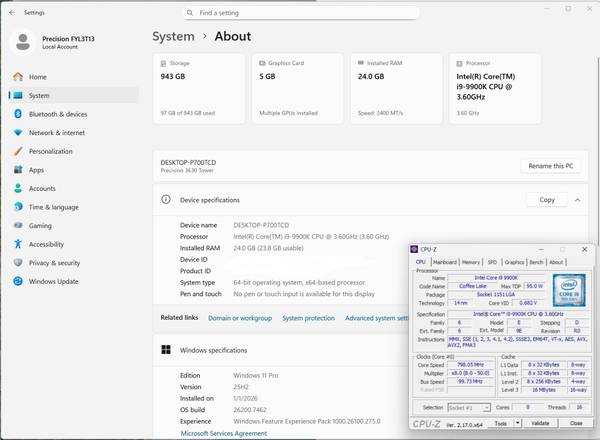Click the Rename this PC button
The image size is (600, 440).
coord(550,165)
